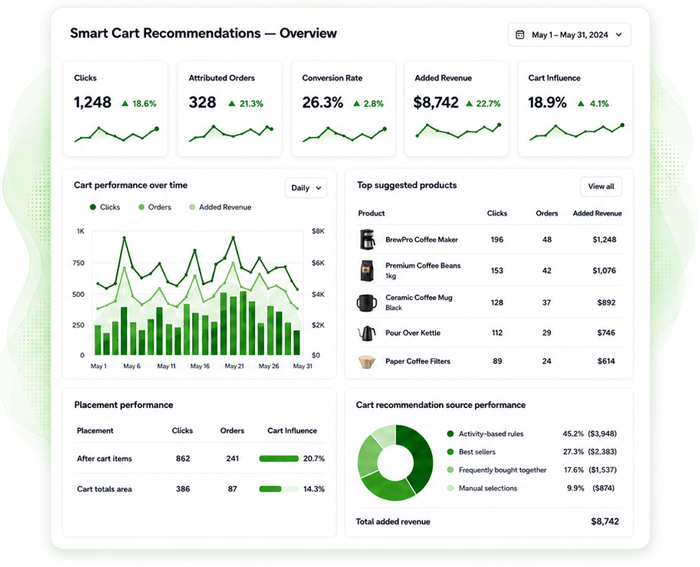Click the Best sellers legend dot

pyautogui.click(x=450, y=452)
